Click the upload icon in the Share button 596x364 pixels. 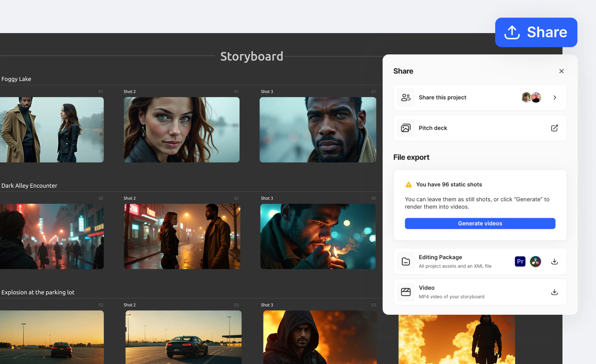pos(512,32)
